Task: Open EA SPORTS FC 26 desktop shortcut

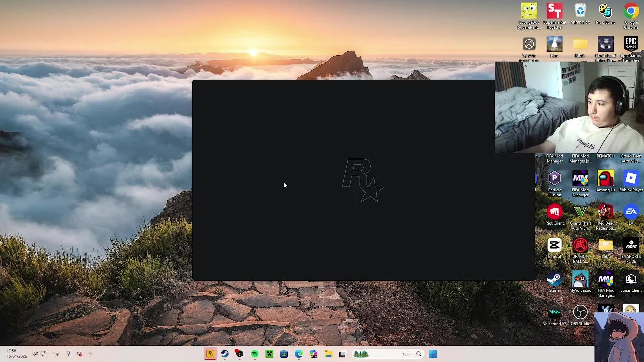Action: pos(631,251)
